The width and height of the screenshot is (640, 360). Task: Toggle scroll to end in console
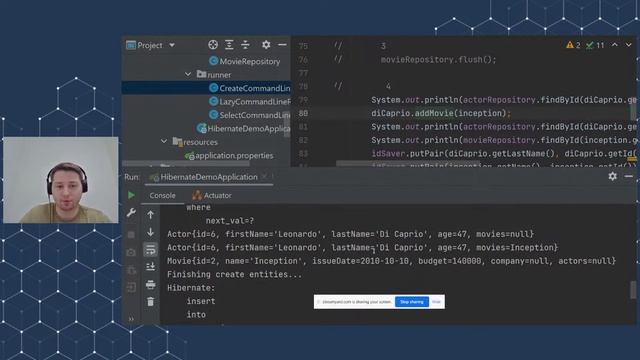point(151,267)
